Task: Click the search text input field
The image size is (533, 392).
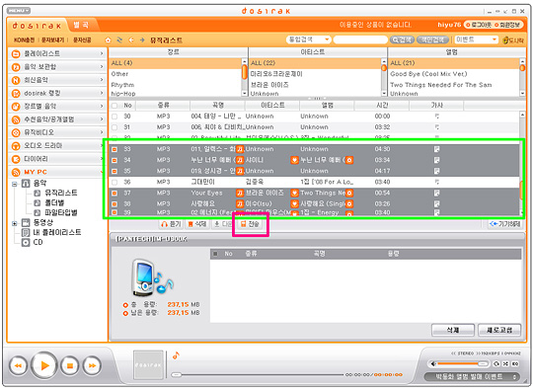Action: [360, 39]
